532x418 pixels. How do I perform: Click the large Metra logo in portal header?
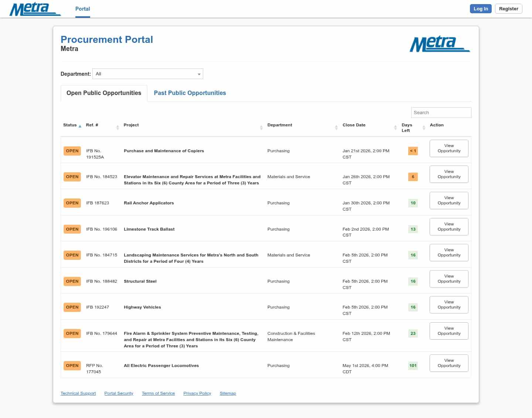(x=439, y=44)
